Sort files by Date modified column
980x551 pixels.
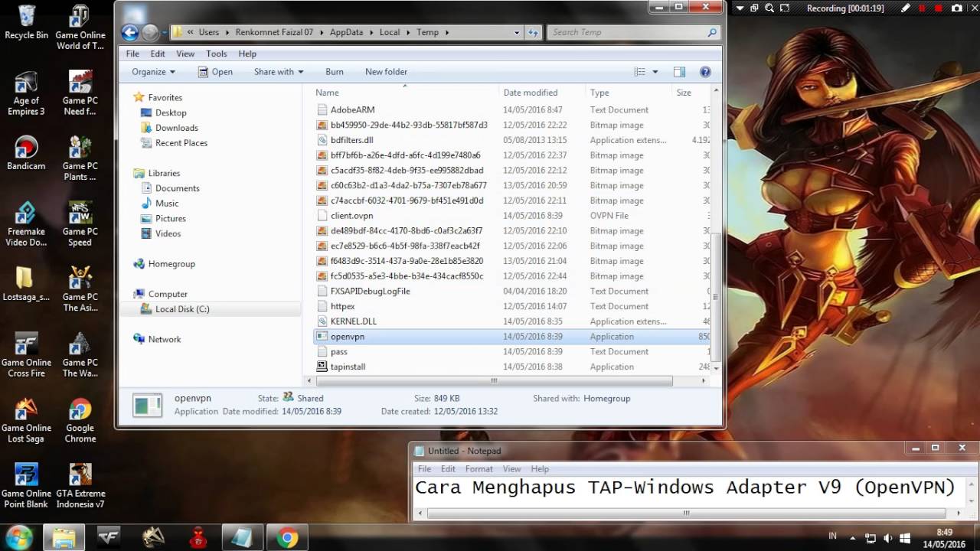pyautogui.click(x=531, y=93)
